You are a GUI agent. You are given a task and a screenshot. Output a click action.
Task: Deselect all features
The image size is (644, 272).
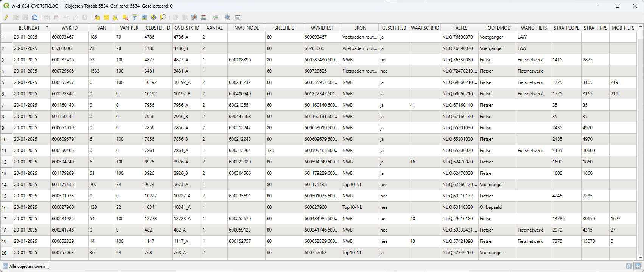coord(125,17)
